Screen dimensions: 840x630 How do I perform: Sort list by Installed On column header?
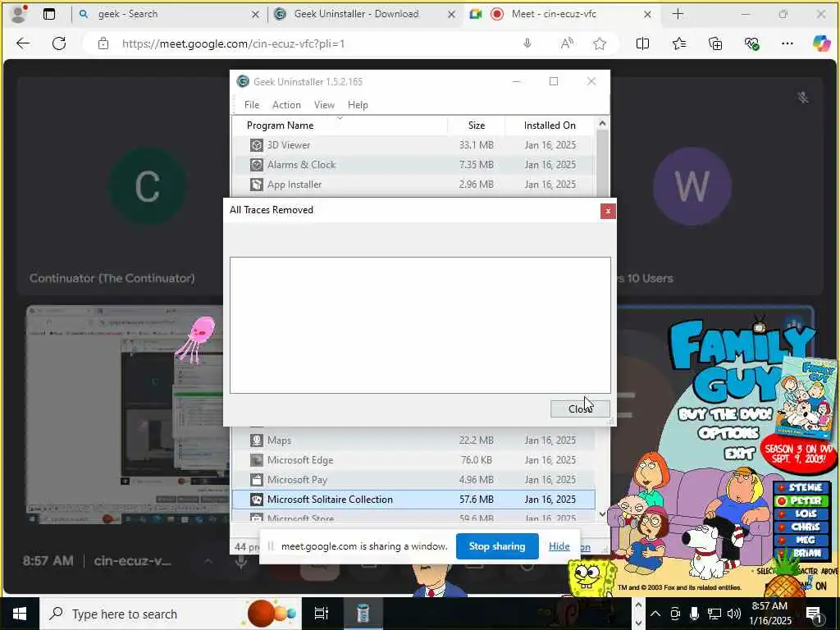550,126
